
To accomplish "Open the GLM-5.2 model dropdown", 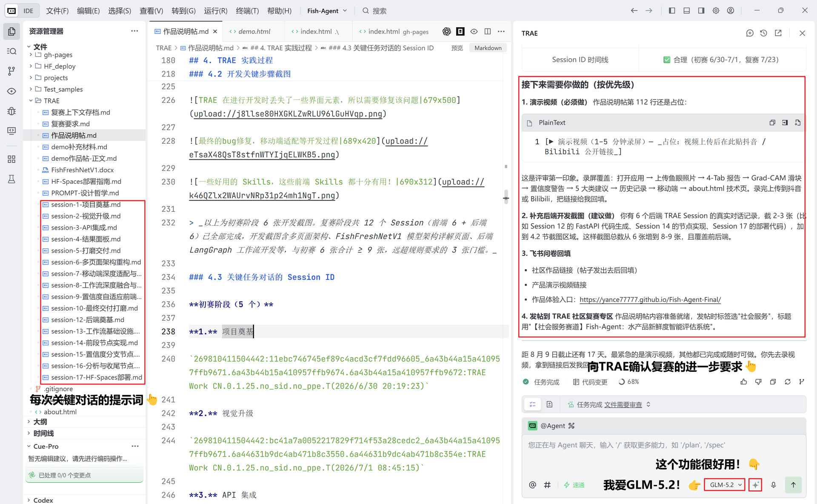I will [x=725, y=485].
